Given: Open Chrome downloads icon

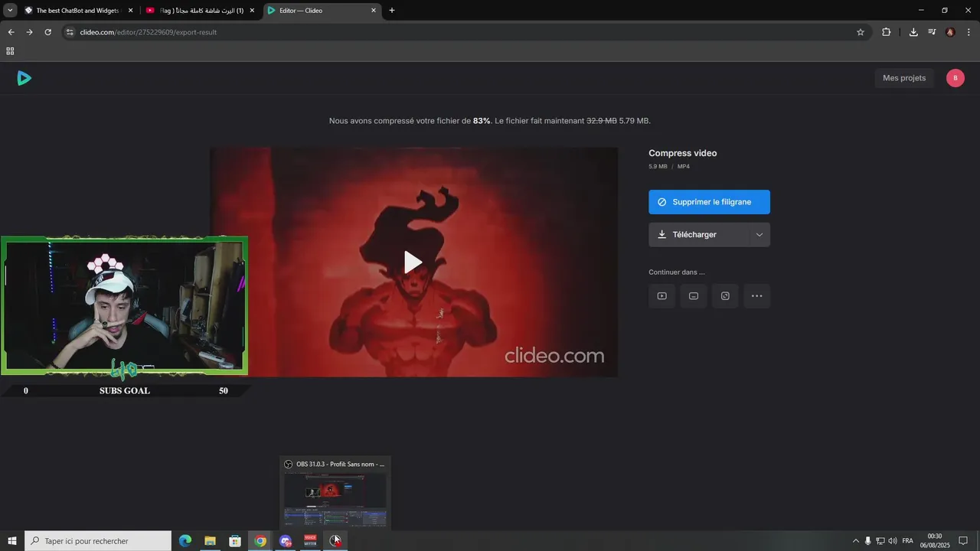Looking at the screenshot, I should coord(913,32).
